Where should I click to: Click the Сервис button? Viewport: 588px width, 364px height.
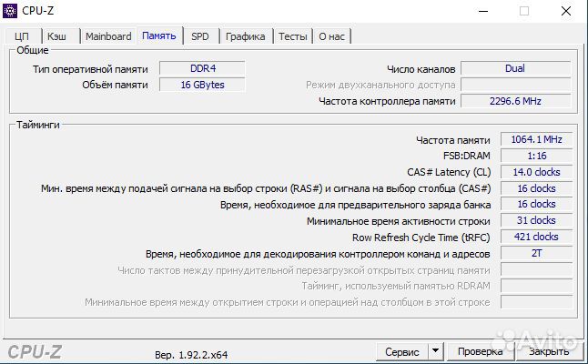click(402, 351)
